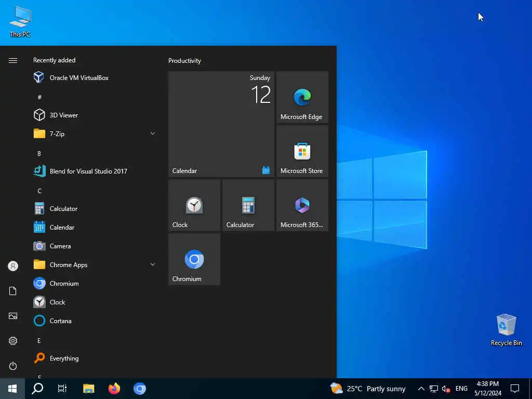
Task: Click the ENG language indicator
Action: tap(461, 389)
